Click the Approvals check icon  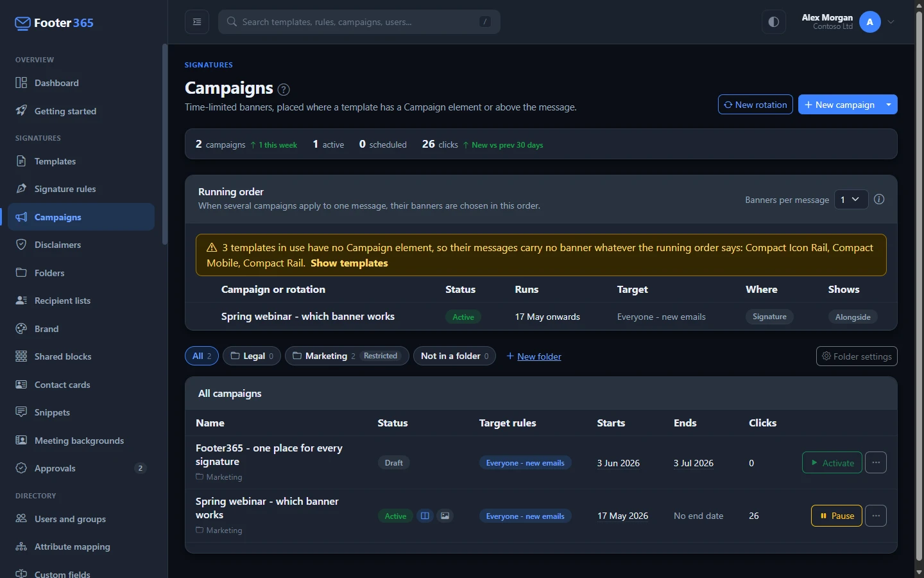[21, 468]
